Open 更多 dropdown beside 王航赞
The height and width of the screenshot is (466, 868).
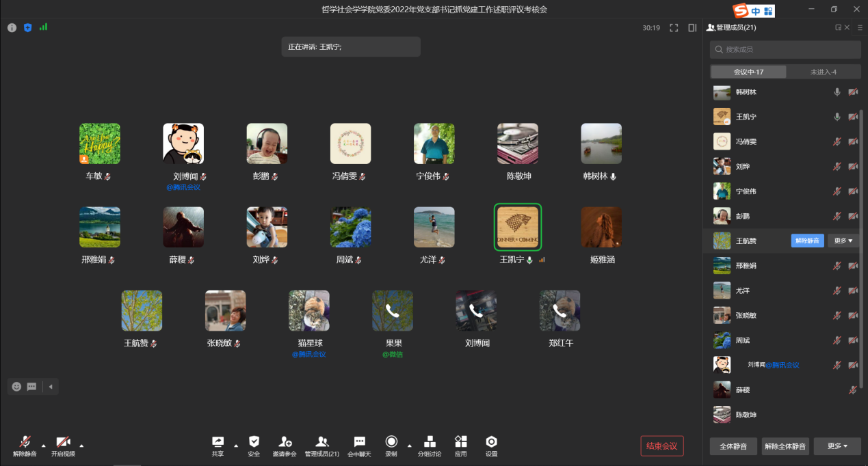[x=843, y=241]
